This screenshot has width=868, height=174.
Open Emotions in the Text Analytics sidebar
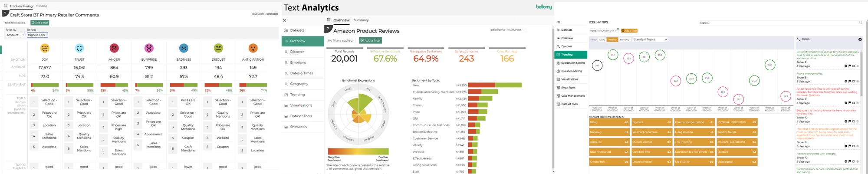298,62
